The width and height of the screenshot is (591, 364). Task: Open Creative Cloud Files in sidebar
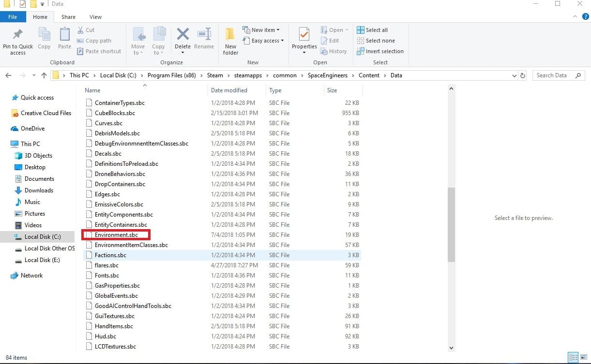(x=45, y=113)
